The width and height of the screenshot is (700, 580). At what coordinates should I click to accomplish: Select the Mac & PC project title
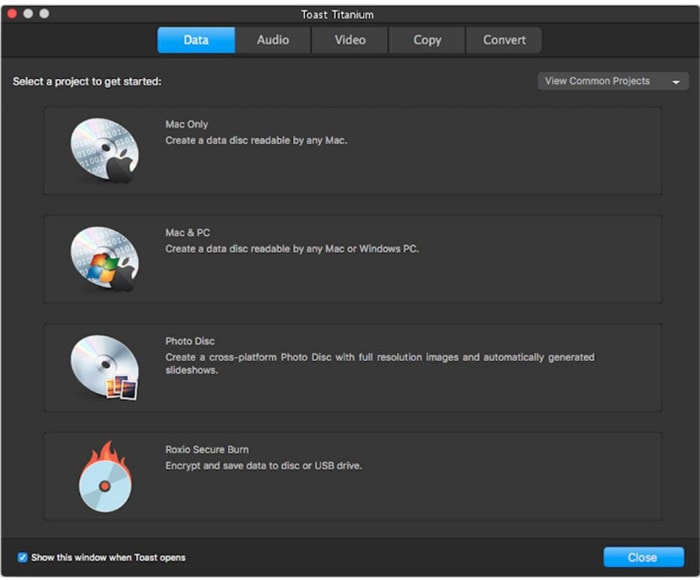pyautogui.click(x=188, y=233)
